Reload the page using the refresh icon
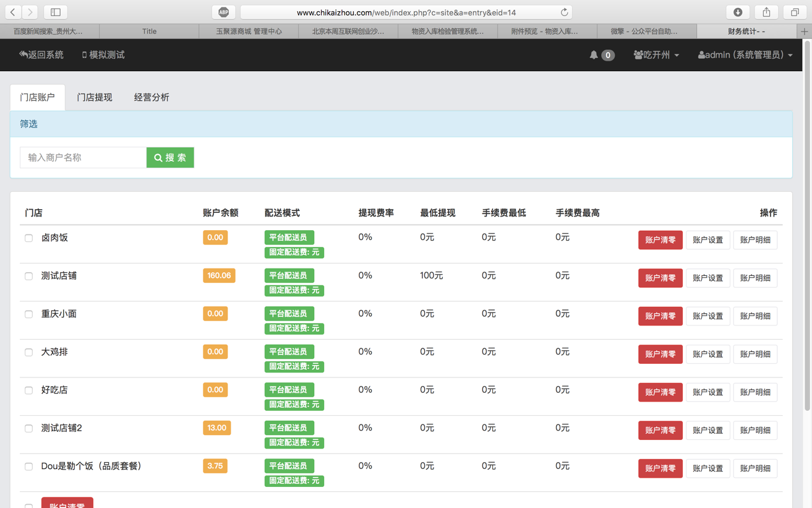This screenshot has height=508, width=812. click(564, 12)
